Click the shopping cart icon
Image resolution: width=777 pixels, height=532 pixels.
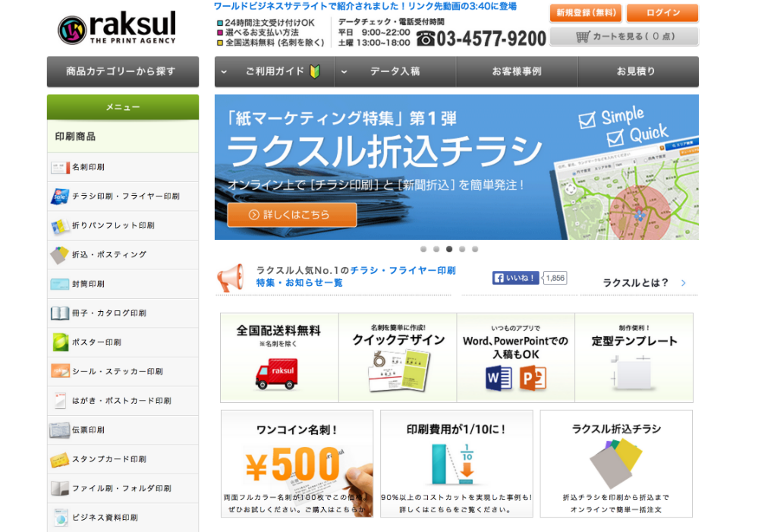point(582,36)
